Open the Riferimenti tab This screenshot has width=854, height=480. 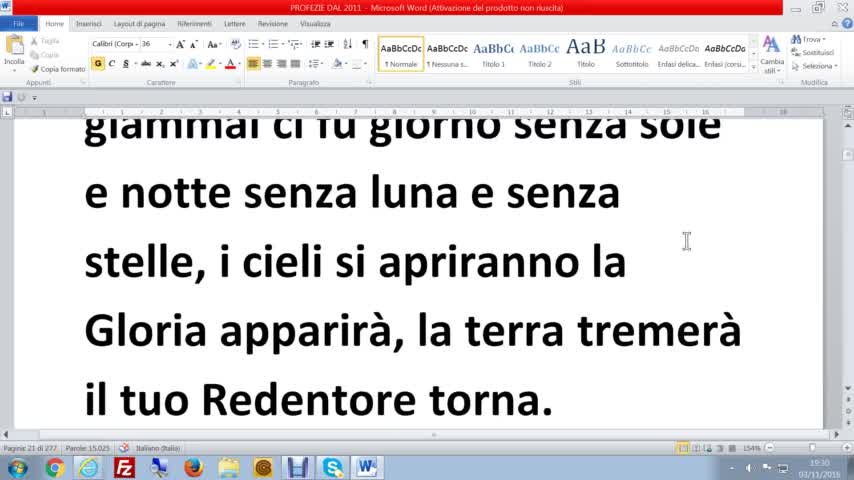point(194,24)
